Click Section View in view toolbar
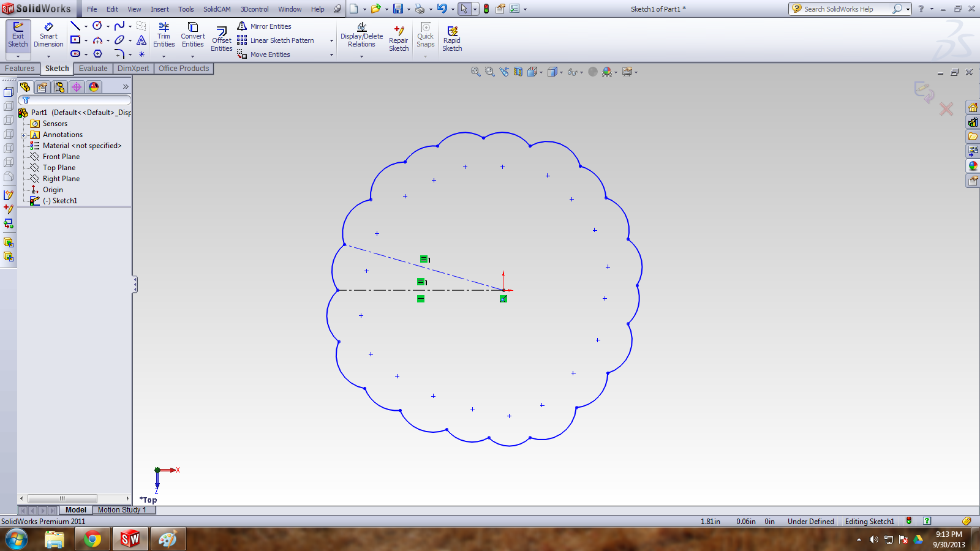The image size is (980, 551). [x=518, y=72]
